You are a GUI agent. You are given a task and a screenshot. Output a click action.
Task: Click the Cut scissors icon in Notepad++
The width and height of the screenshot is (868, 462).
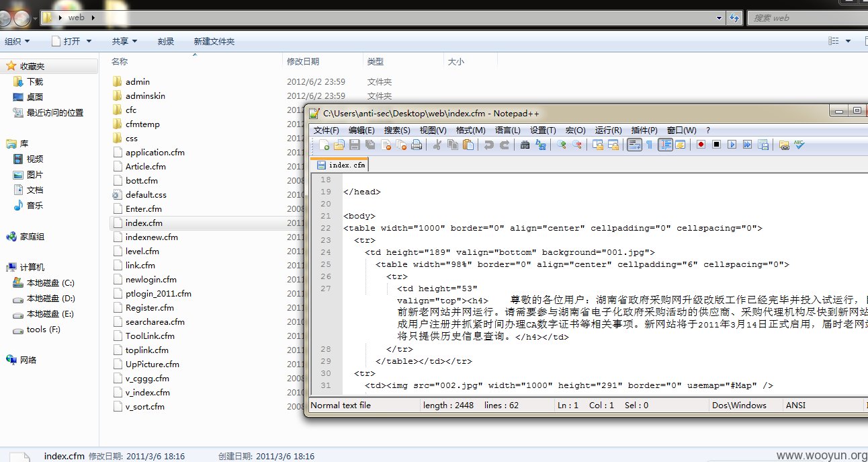pyautogui.click(x=437, y=145)
